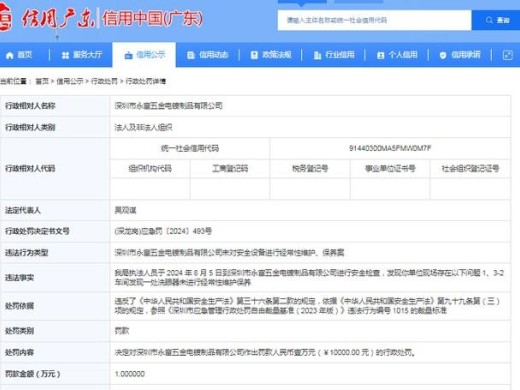Image resolution: width=520 pixels, height=390 pixels.
Task: Click the 处罚类别 row label
Action: [19, 331]
